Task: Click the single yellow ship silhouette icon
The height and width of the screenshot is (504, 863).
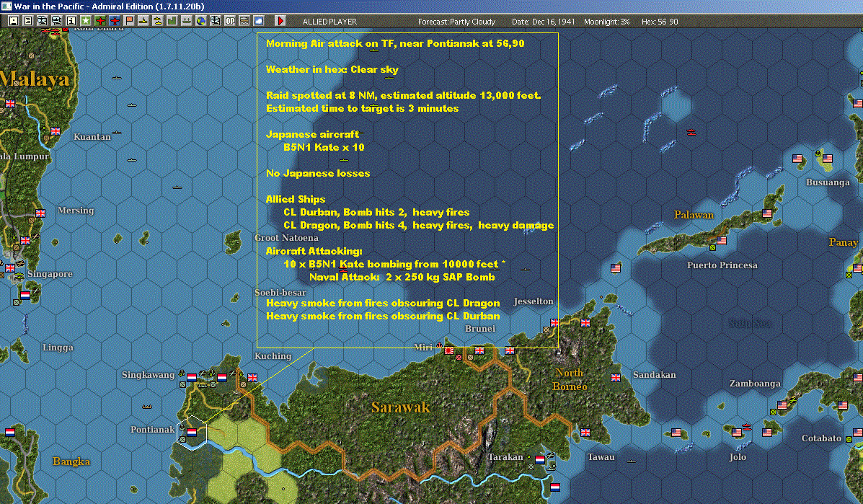Action: (143, 21)
